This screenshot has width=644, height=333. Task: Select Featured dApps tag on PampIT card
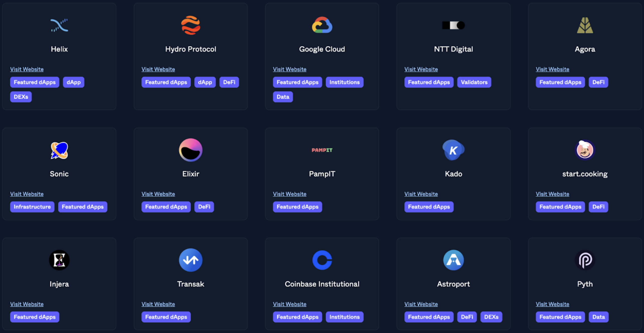297,207
